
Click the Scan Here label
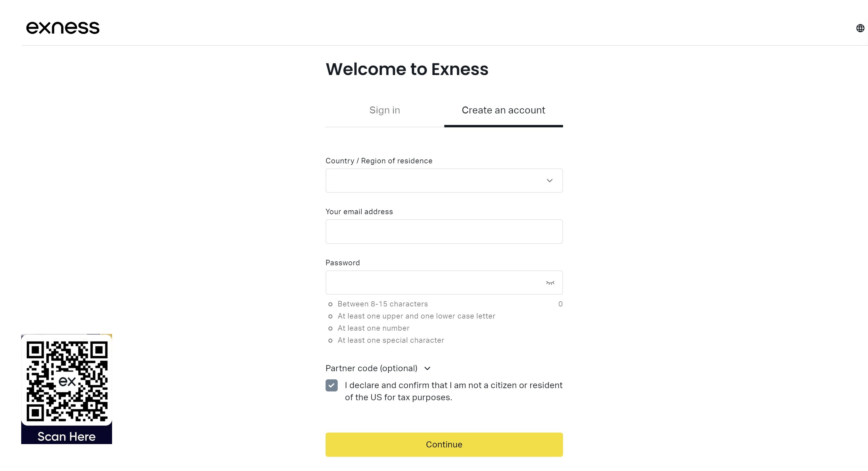66,437
